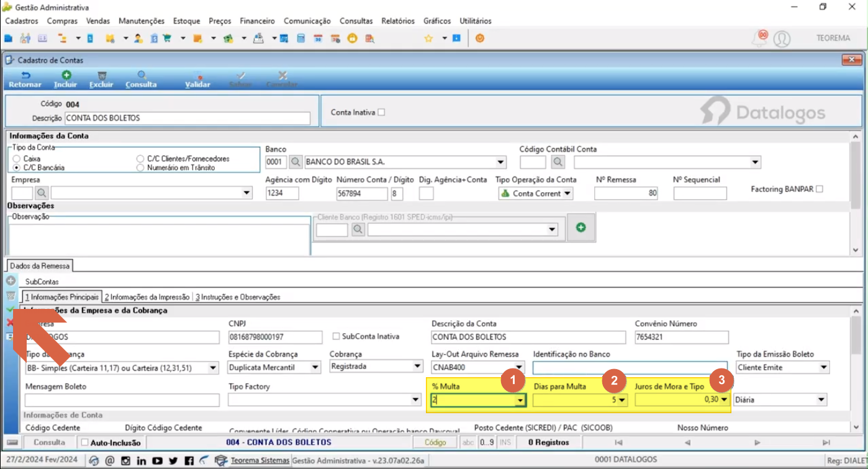Enable the Conta Inativa checkbox
Image resolution: width=868 pixels, height=469 pixels.
pyautogui.click(x=381, y=112)
